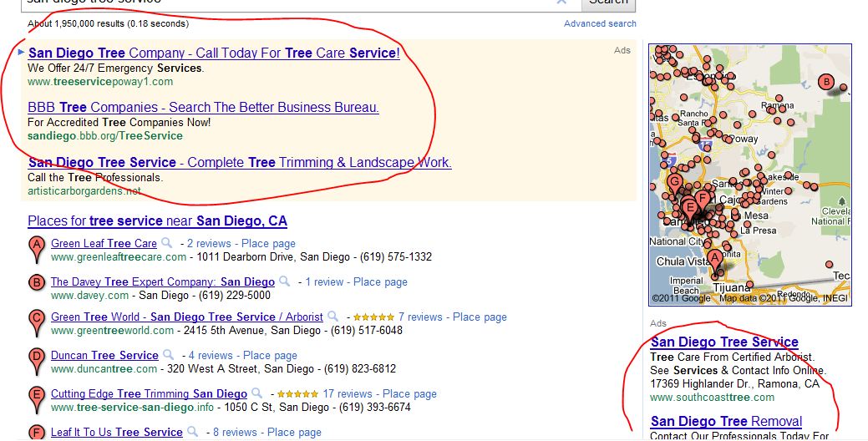Screen dimensions: 868x441
Task: Open sidebar ad San Diego Tree Service
Action: tap(724, 342)
